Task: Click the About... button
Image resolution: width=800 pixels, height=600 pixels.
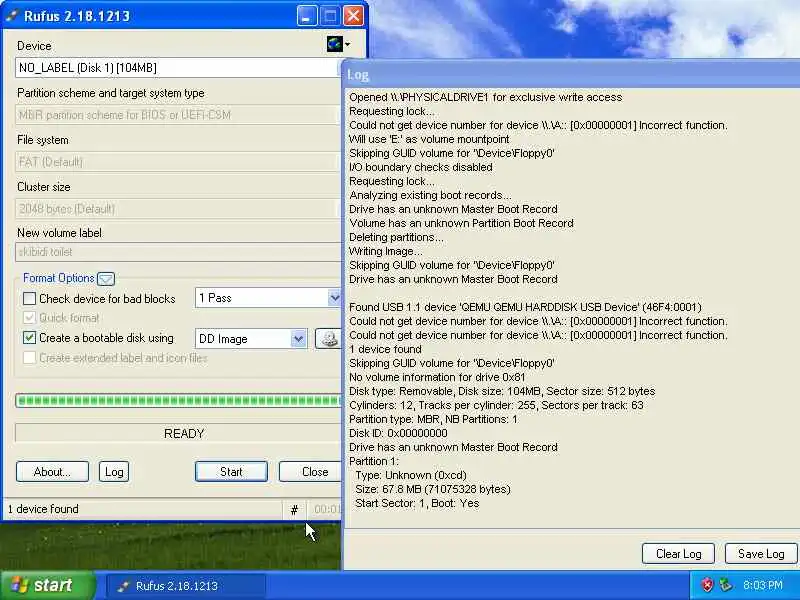Action: tap(53, 472)
